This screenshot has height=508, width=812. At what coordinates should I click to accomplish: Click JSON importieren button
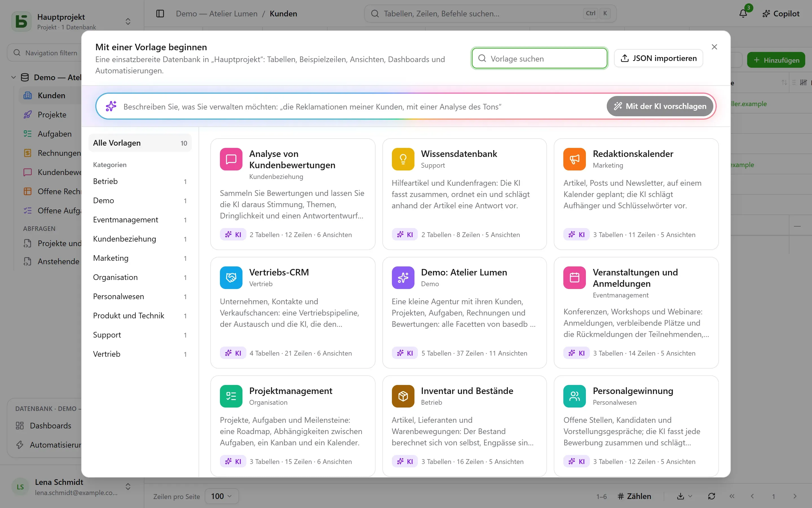tap(658, 58)
